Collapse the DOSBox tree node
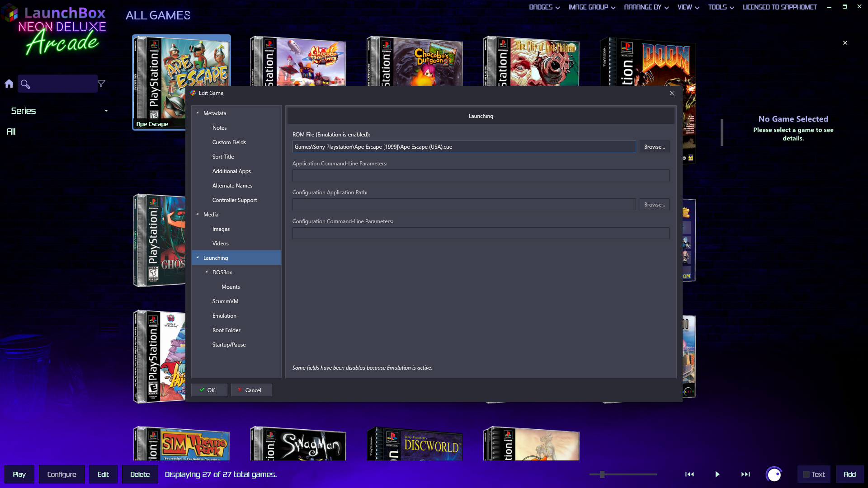The image size is (868, 488). click(207, 272)
